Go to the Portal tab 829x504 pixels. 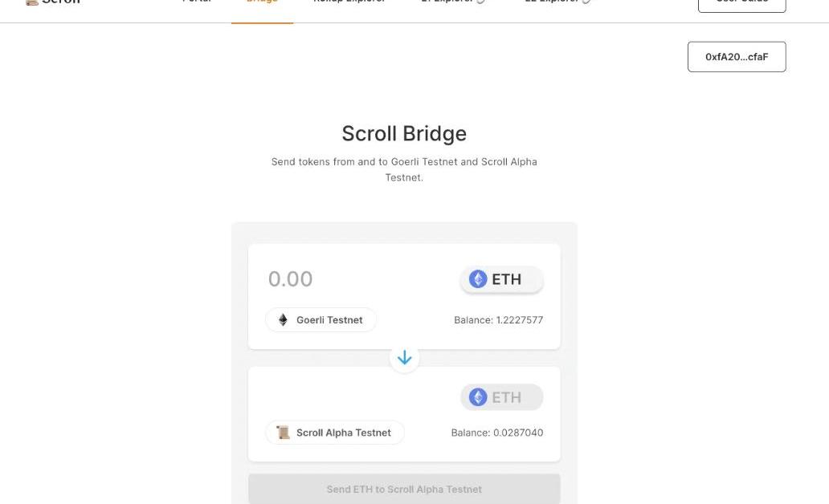[197, 2]
